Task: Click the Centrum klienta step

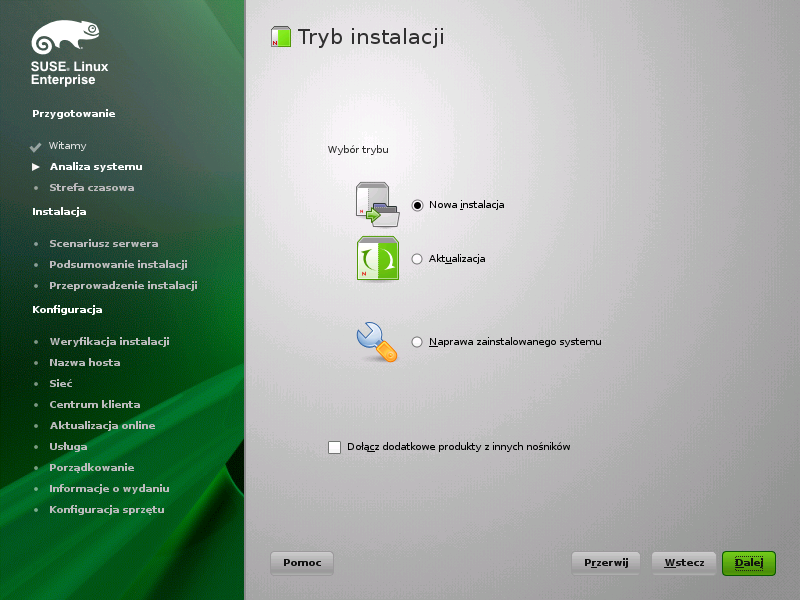Action: (95, 405)
